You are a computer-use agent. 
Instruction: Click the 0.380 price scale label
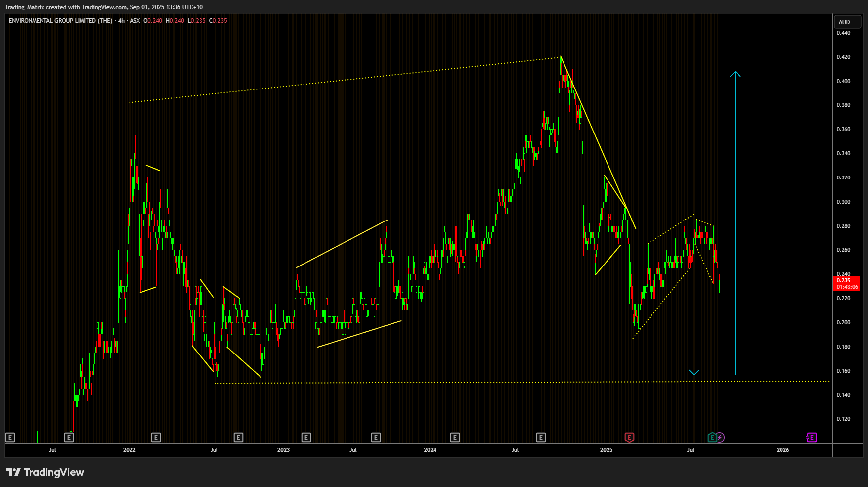tap(843, 105)
